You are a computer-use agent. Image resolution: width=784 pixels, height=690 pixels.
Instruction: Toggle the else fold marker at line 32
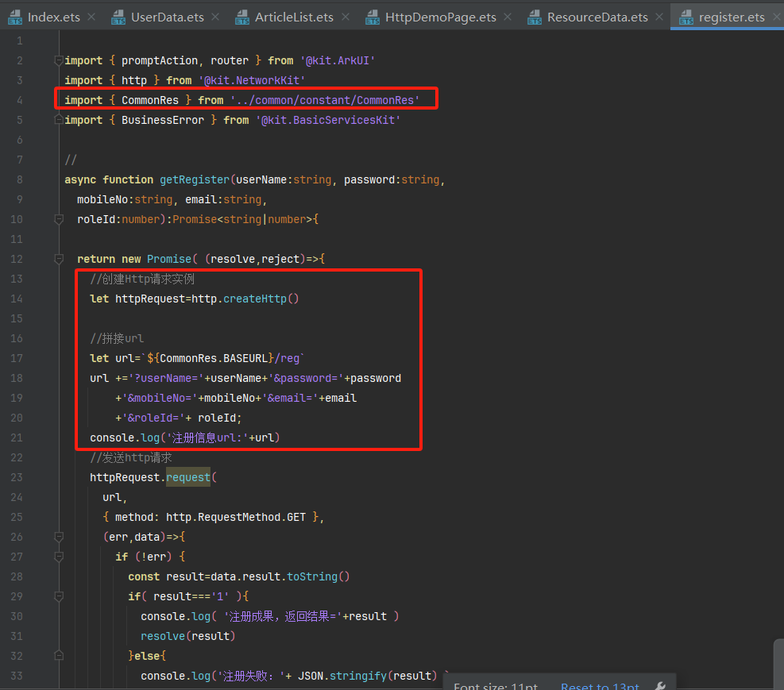(x=59, y=656)
